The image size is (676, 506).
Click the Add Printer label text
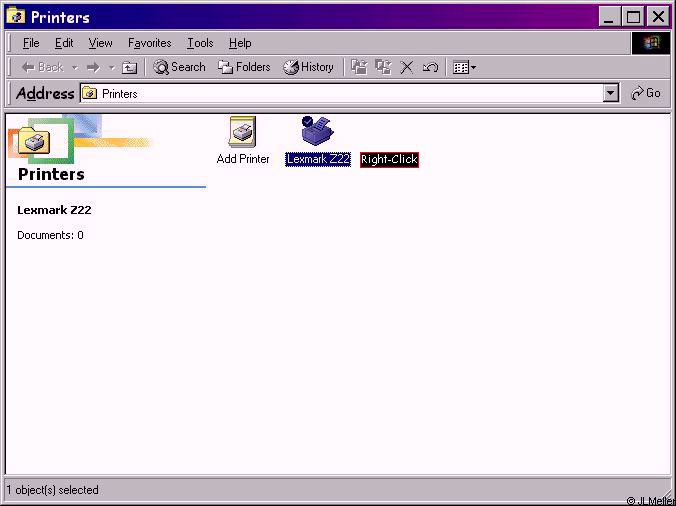(x=243, y=159)
